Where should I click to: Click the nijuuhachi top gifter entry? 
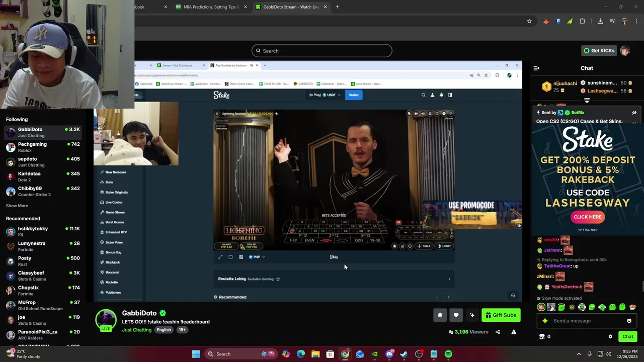pos(558,86)
